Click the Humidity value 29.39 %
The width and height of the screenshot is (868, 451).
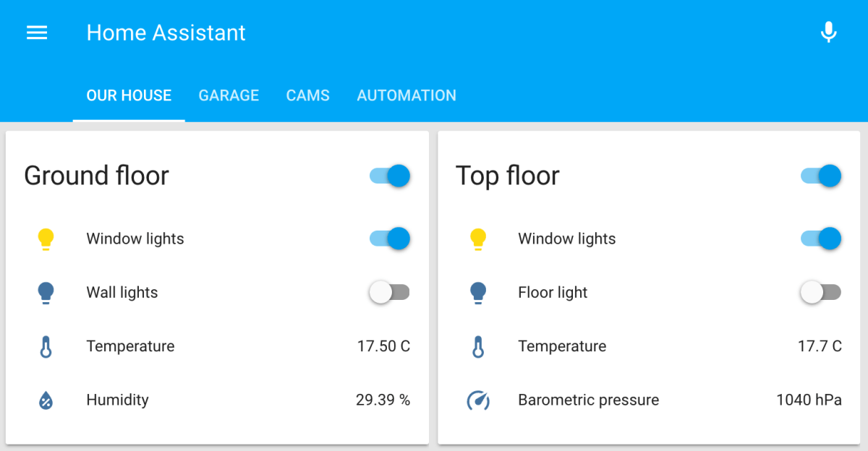coord(383,400)
